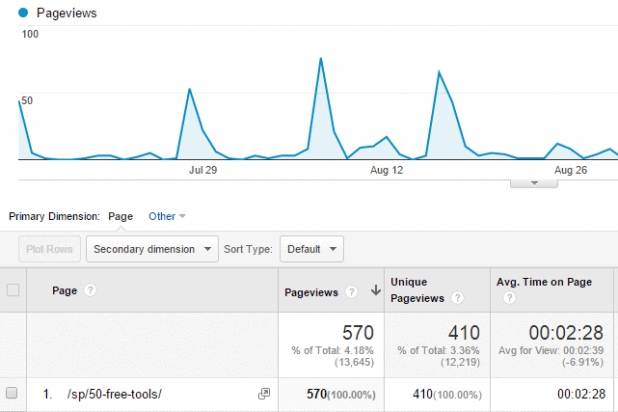The image size is (618, 412).
Task: Click the Plot Rows button
Action: 49,249
